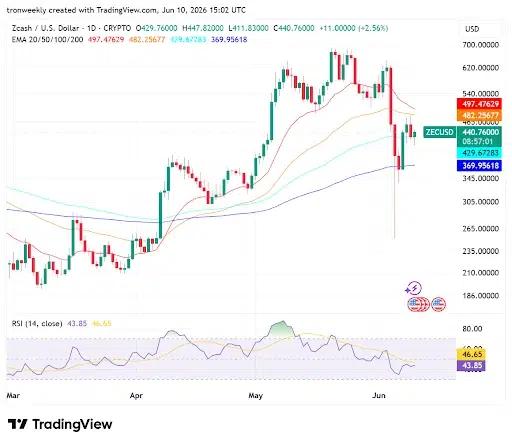Click the H447.82000 high value in header
Viewport: 512px width, 444px height.
tap(203, 28)
